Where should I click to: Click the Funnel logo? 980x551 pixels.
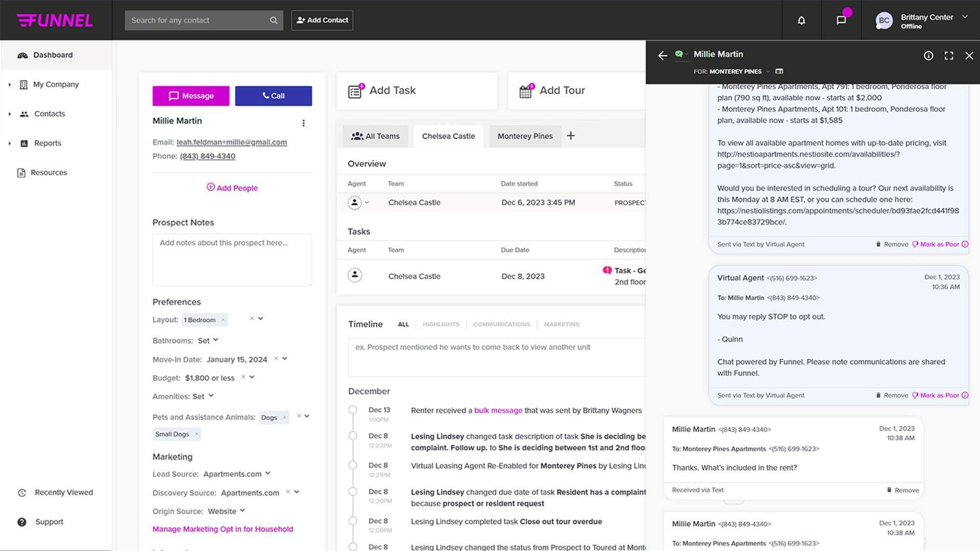55,20
